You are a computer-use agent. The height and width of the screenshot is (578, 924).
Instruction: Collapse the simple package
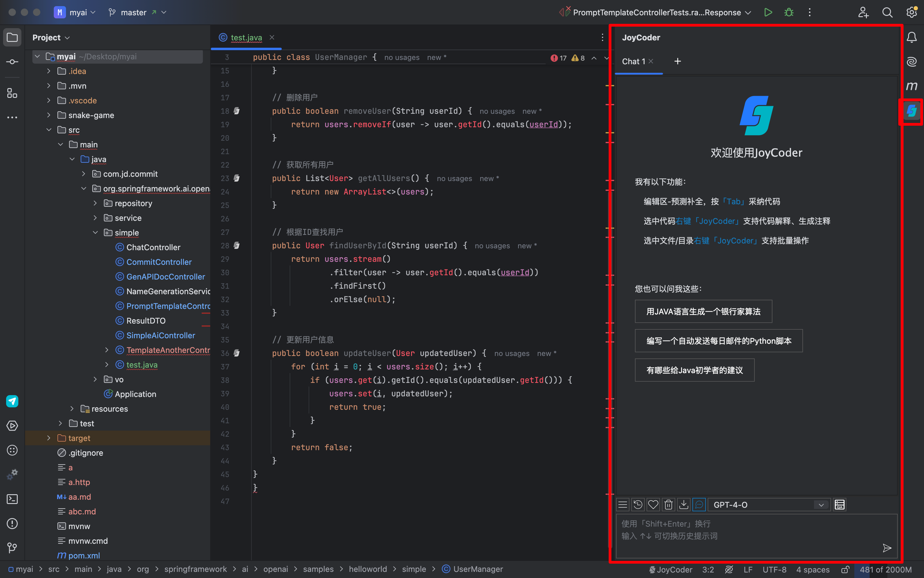[x=95, y=232]
